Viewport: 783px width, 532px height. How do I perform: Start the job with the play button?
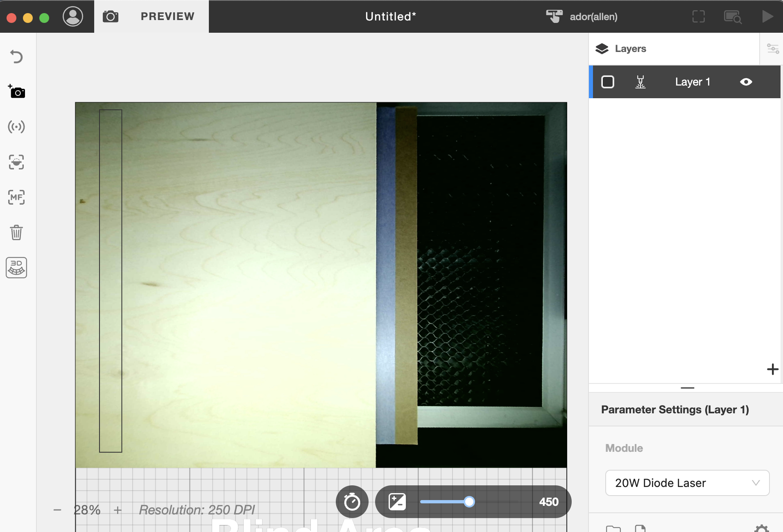(767, 16)
